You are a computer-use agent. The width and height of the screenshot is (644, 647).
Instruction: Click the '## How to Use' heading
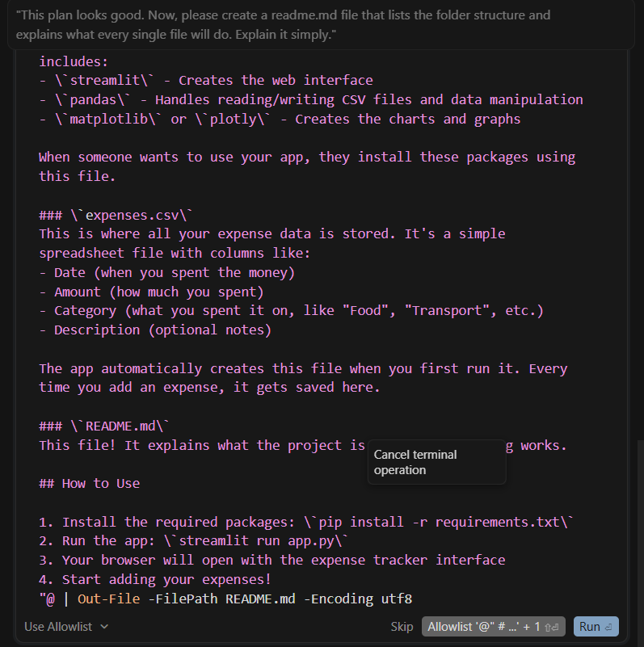[x=89, y=483]
